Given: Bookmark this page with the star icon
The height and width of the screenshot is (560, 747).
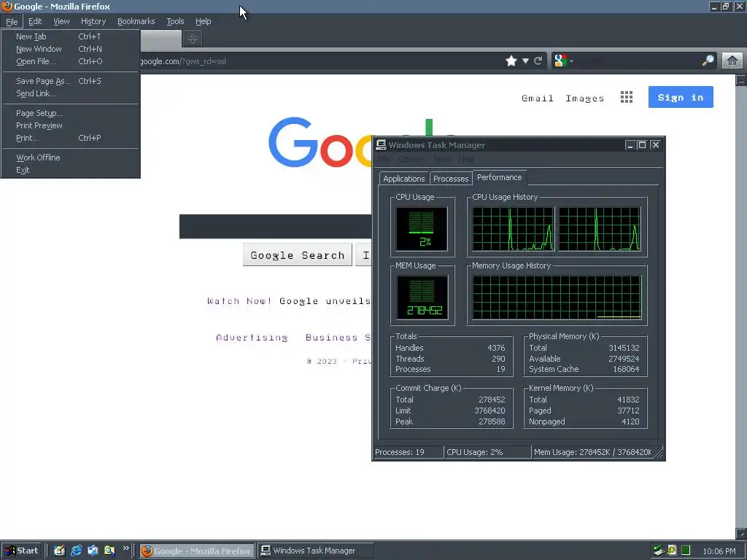Looking at the screenshot, I should (511, 61).
